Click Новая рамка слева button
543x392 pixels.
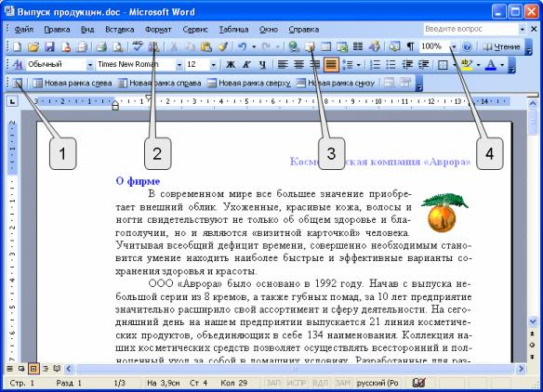point(72,83)
